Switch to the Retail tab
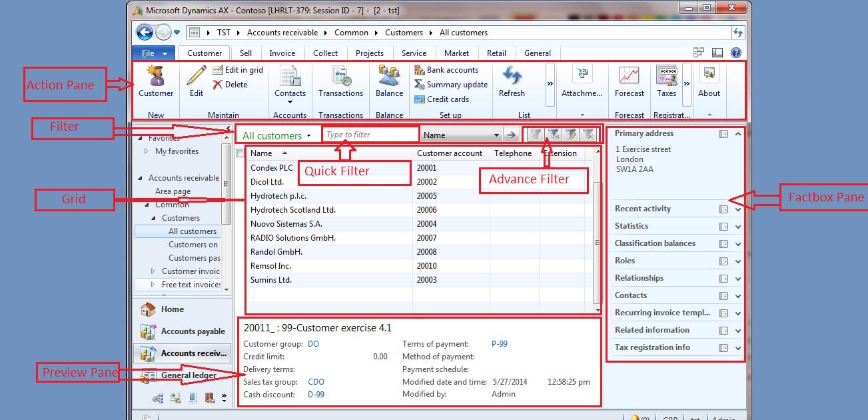This screenshot has width=868, height=420. pos(496,53)
